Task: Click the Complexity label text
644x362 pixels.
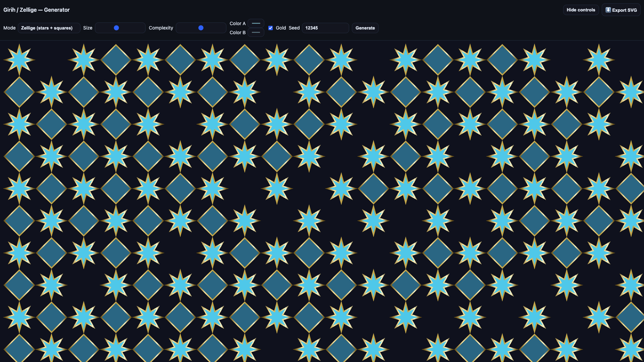Action: click(161, 28)
